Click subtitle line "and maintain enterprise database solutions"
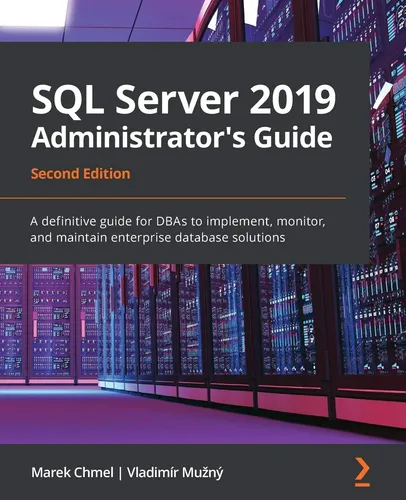Image resolution: width=406 pixels, height=500 pixels. [158, 238]
